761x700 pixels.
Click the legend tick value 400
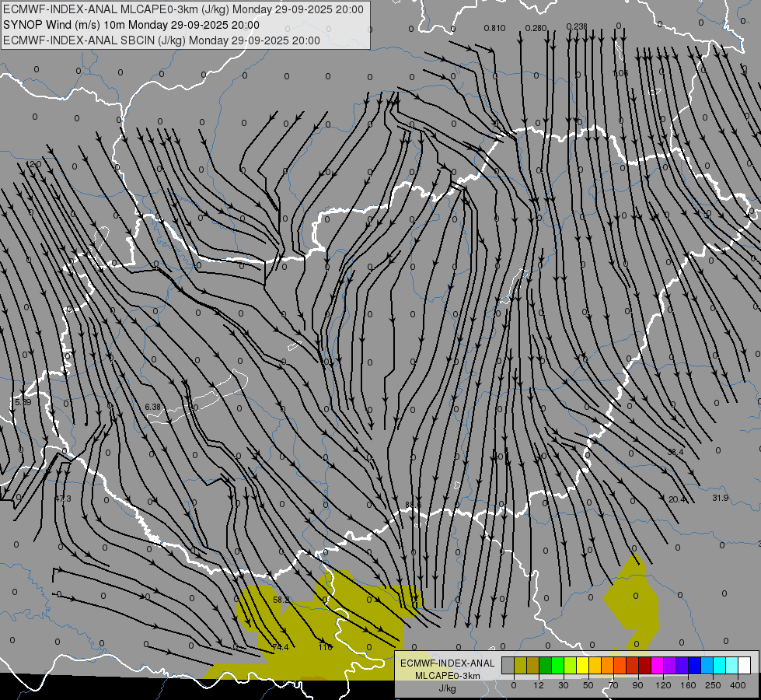pyautogui.click(x=738, y=685)
